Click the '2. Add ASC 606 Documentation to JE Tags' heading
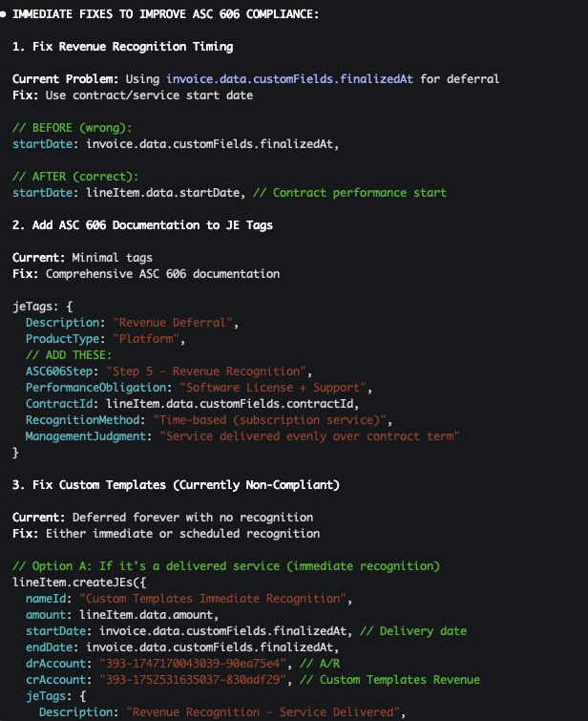Image resolution: width=588 pixels, height=721 pixels. click(x=142, y=225)
